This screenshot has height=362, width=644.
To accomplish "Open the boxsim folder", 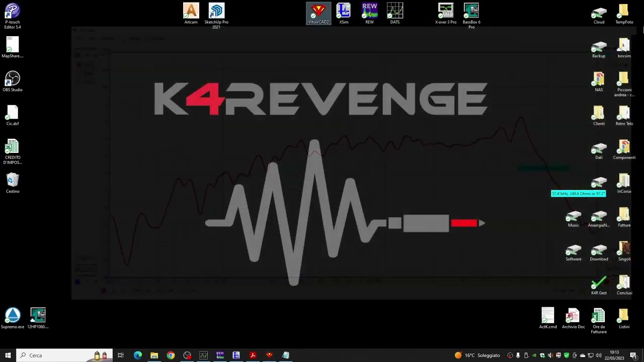I will tap(624, 48).
